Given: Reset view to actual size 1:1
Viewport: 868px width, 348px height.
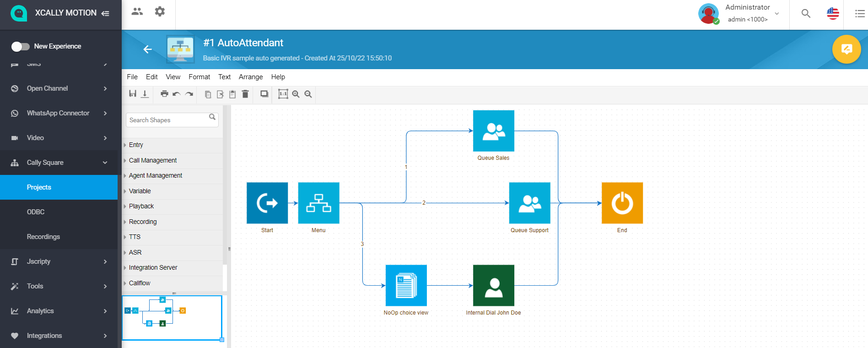Looking at the screenshot, I should point(283,94).
